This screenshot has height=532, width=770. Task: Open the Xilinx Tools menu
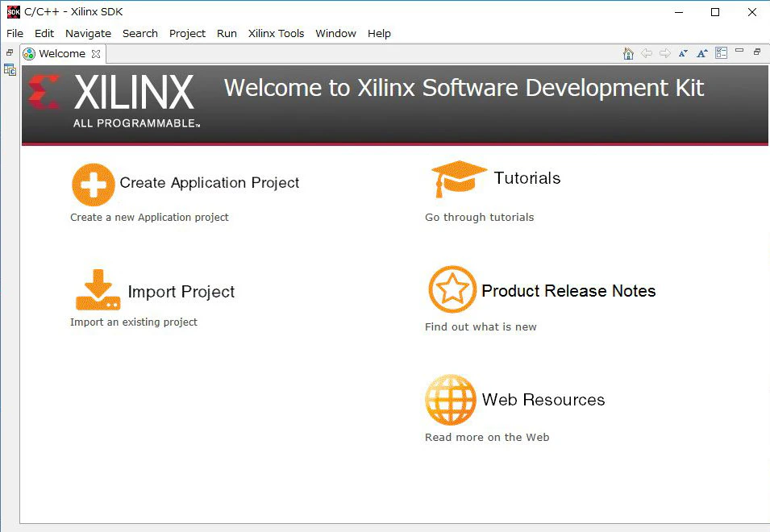point(276,33)
